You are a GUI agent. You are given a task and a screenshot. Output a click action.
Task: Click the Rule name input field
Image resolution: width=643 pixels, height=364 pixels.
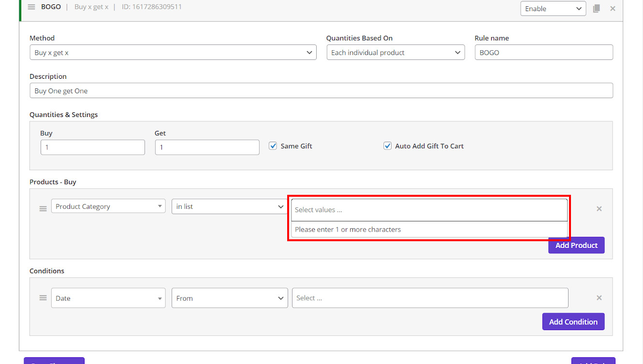tap(543, 53)
